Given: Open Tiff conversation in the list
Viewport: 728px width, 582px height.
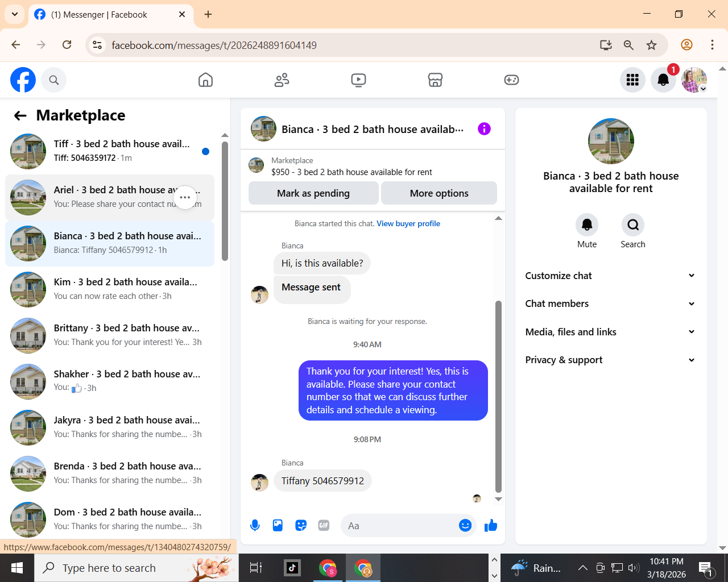Looking at the screenshot, I should [x=110, y=151].
